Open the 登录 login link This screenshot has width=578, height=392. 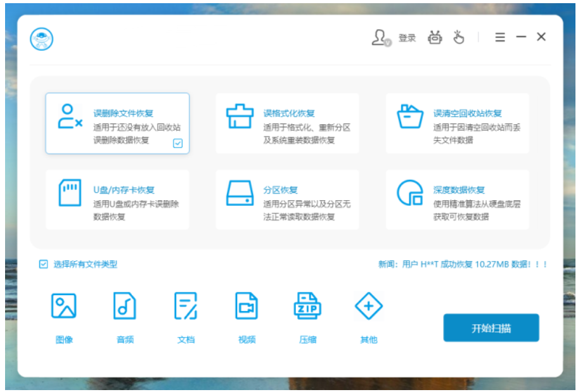click(408, 38)
